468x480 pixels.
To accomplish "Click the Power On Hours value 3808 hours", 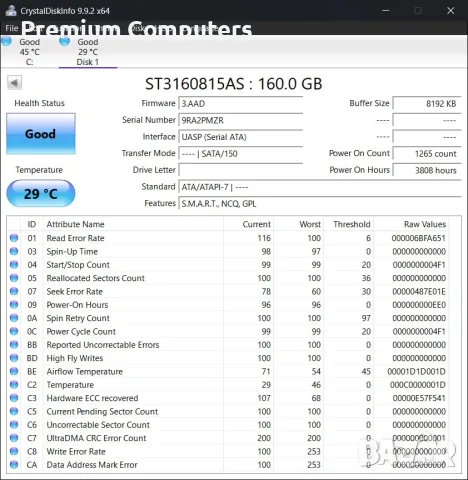I will pos(427,170).
